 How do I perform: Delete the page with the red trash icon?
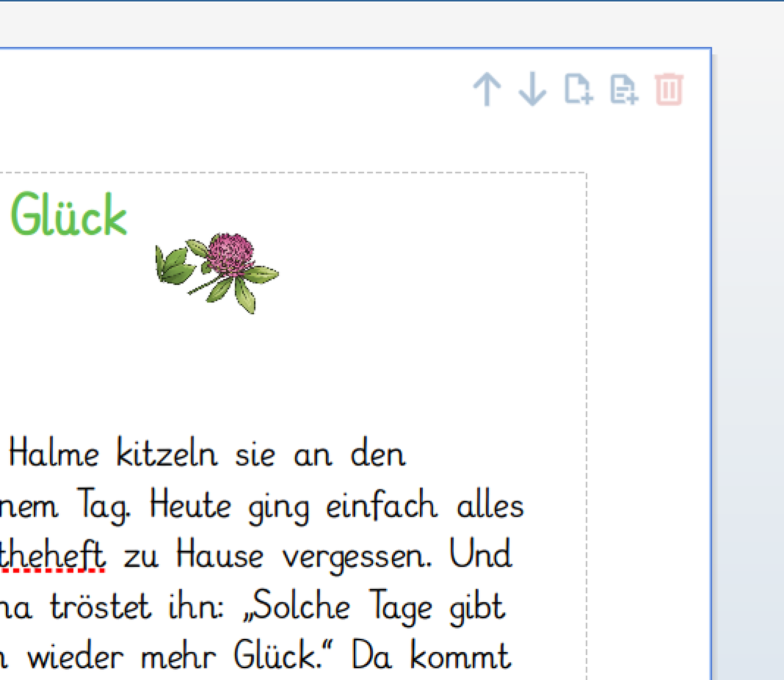tap(669, 89)
